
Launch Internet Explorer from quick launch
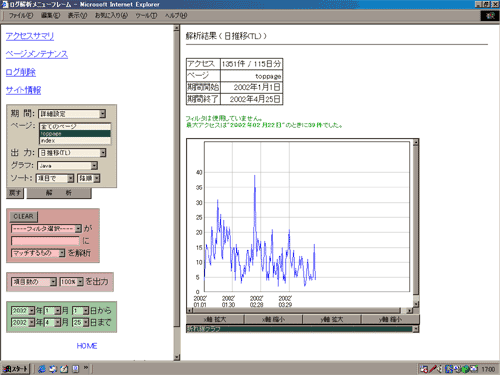[x=42, y=369]
